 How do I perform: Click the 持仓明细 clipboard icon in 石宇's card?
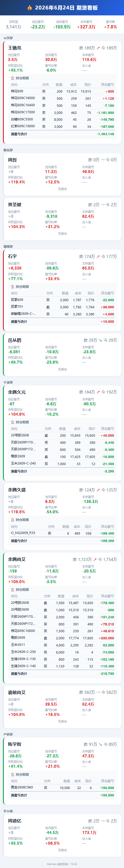tap(13, 287)
